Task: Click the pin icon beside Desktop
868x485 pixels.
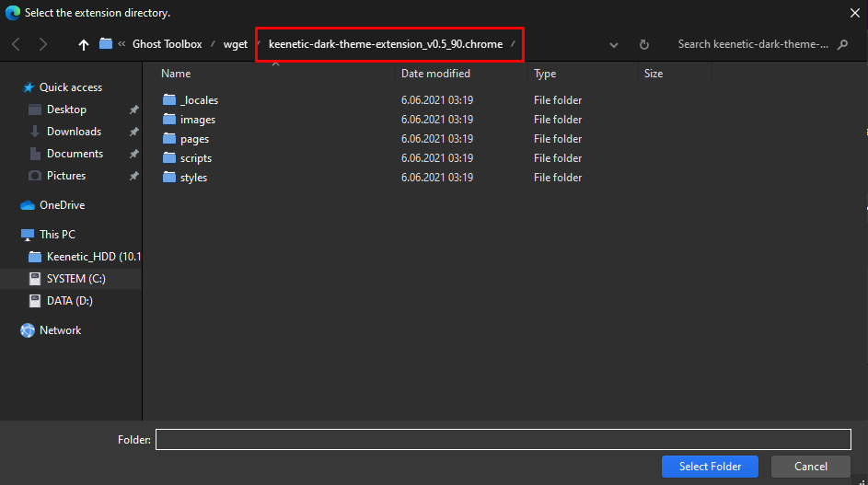Action: coord(134,110)
